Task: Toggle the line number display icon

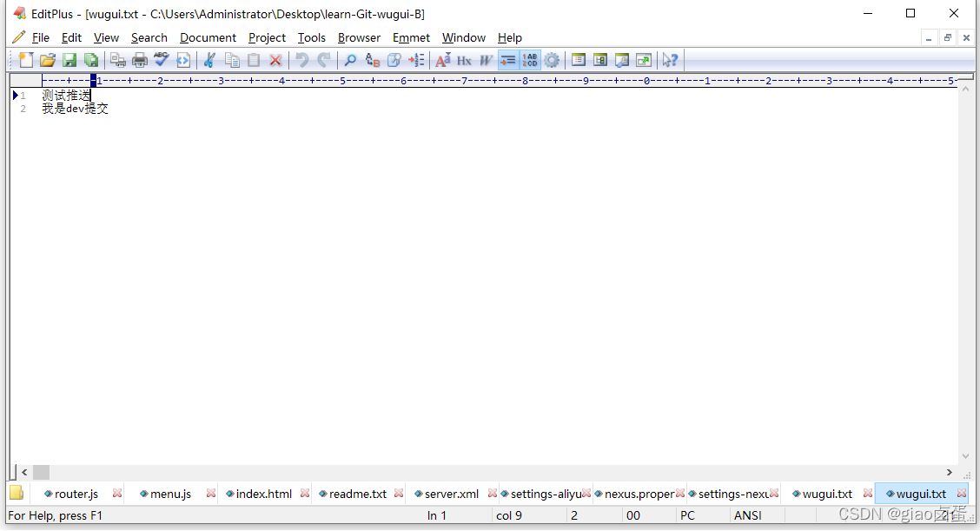Action: coord(530,60)
